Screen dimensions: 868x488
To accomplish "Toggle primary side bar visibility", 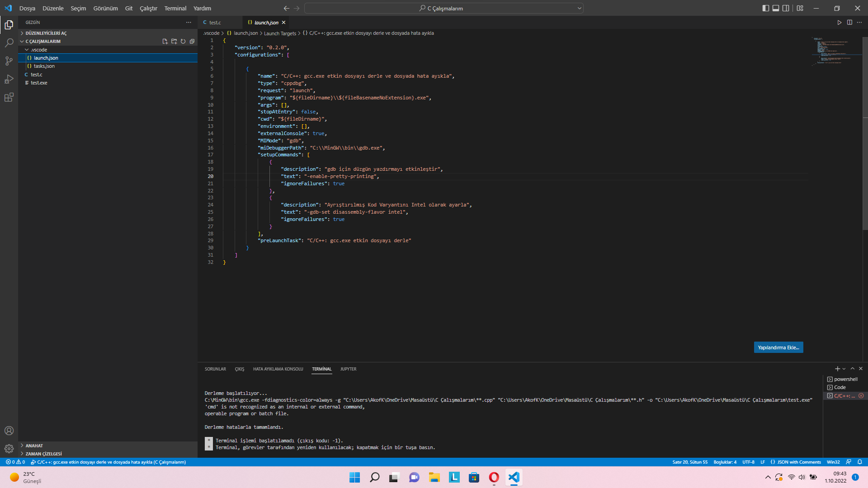I will pos(765,8).
